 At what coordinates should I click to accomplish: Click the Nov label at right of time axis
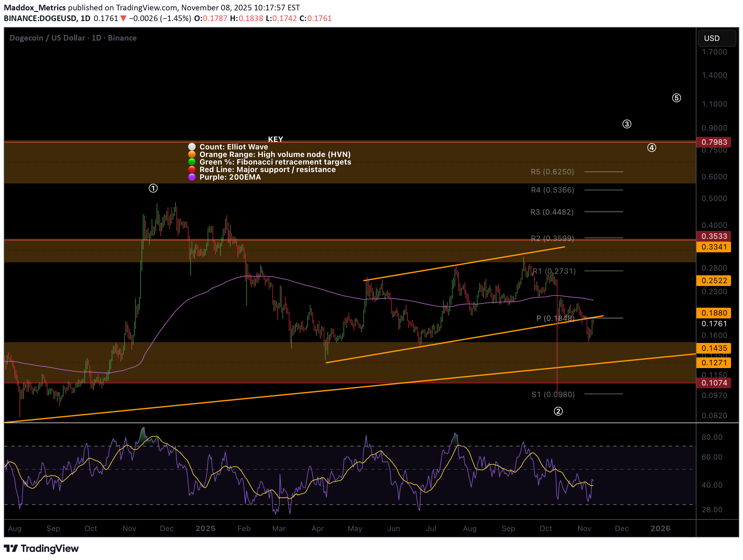coord(584,529)
